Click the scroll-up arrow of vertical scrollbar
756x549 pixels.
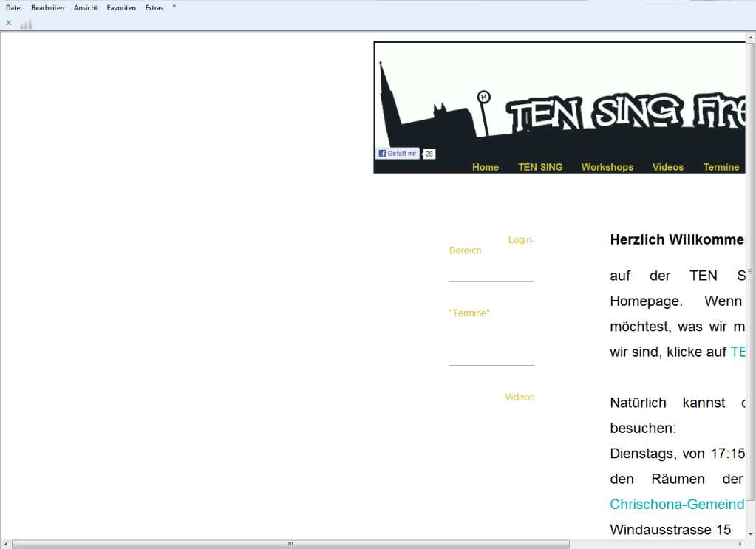coord(750,37)
